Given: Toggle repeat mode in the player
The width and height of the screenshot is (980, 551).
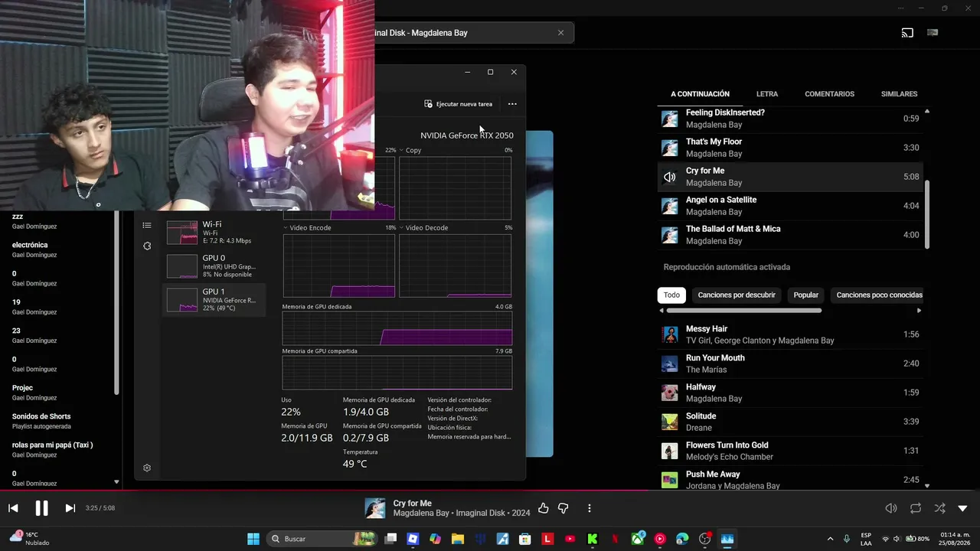Looking at the screenshot, I should pos(916,508).
